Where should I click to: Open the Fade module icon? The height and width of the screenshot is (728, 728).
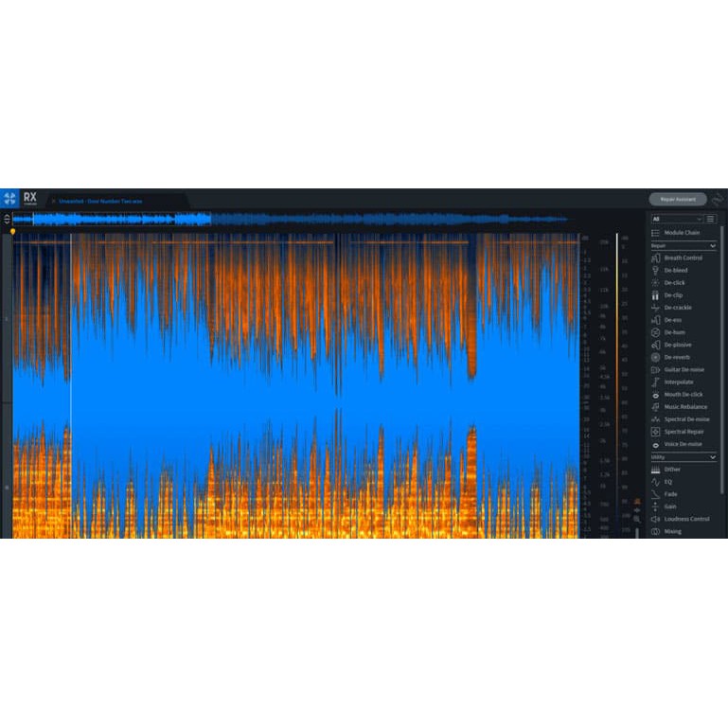pyautogui.click(x=655, y=494)
